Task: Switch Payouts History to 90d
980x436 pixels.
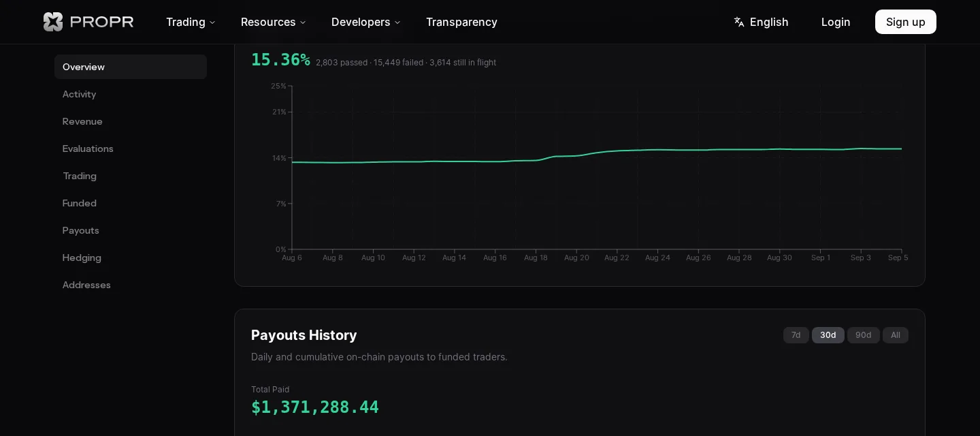Action: (864, 335)
